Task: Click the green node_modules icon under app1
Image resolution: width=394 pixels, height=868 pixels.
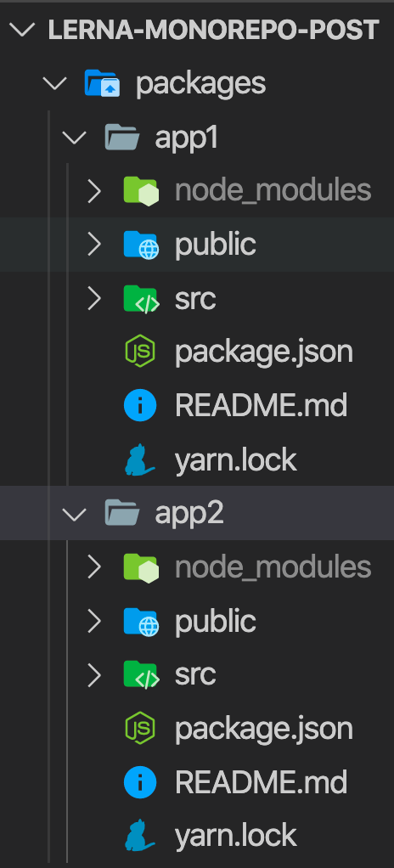Action: pos(141,190)
